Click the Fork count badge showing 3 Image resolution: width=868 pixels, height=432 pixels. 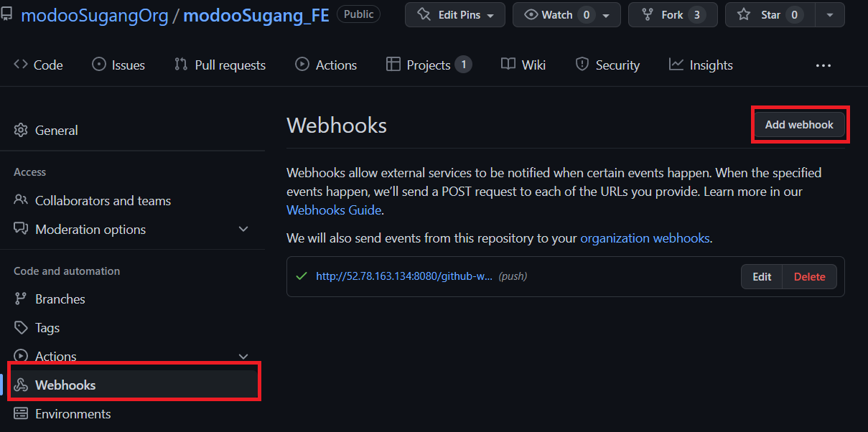(696, 14)
